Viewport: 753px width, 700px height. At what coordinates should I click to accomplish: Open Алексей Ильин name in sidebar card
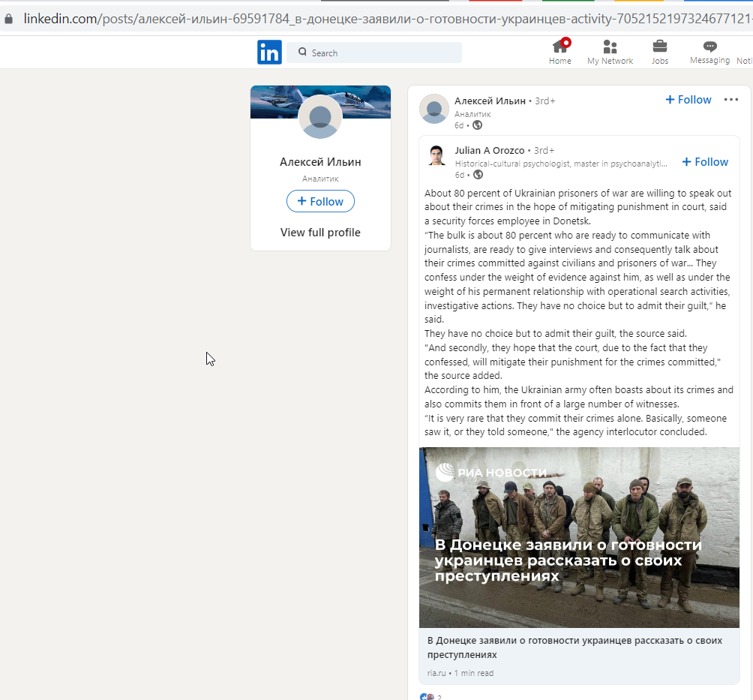click(320, 162)
